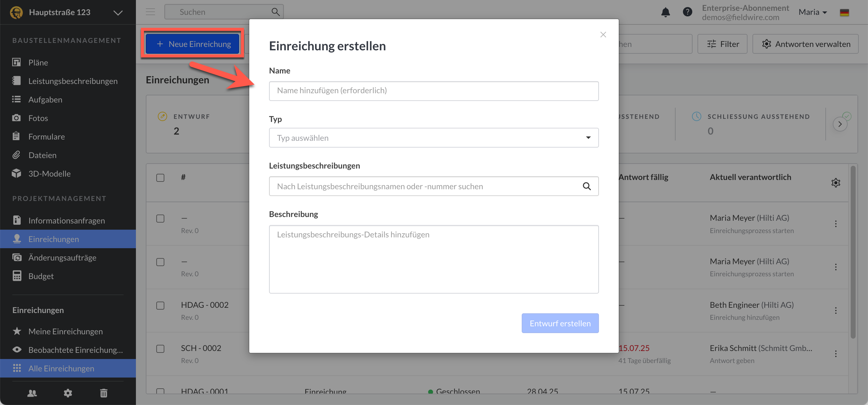Check the select-all checkbox in table header
The width and height of the screenshot is (868, 405).
point(160,177)
